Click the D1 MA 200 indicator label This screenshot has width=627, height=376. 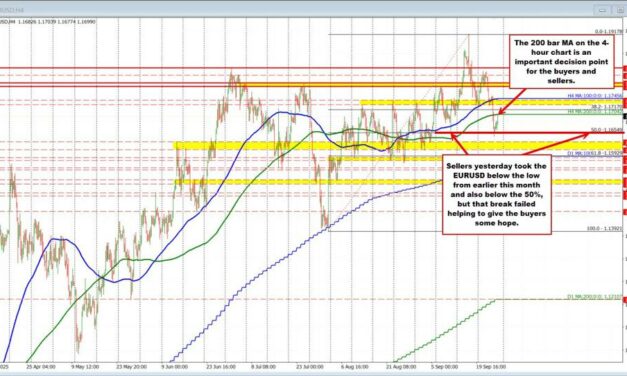(x=595, y=297)
